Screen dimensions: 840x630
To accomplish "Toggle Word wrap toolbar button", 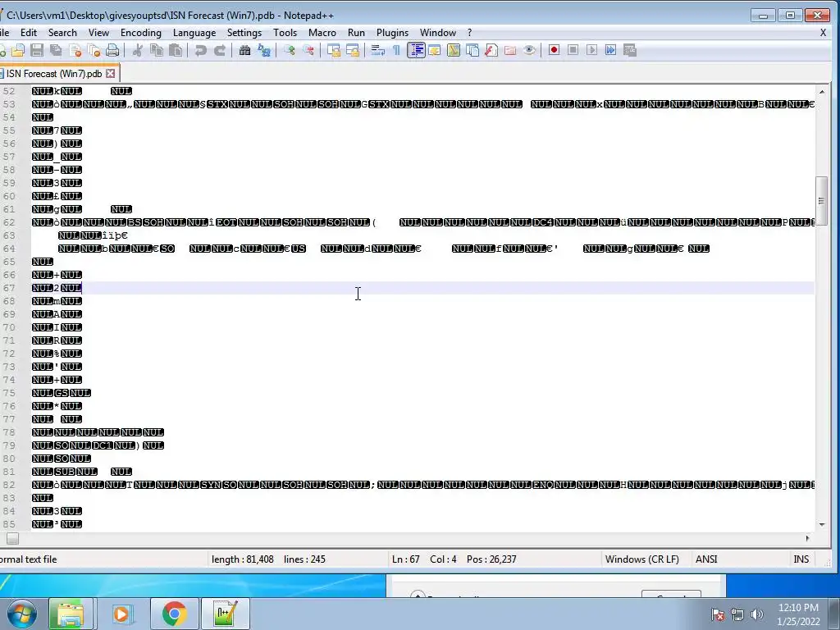I will click(377, 50).
